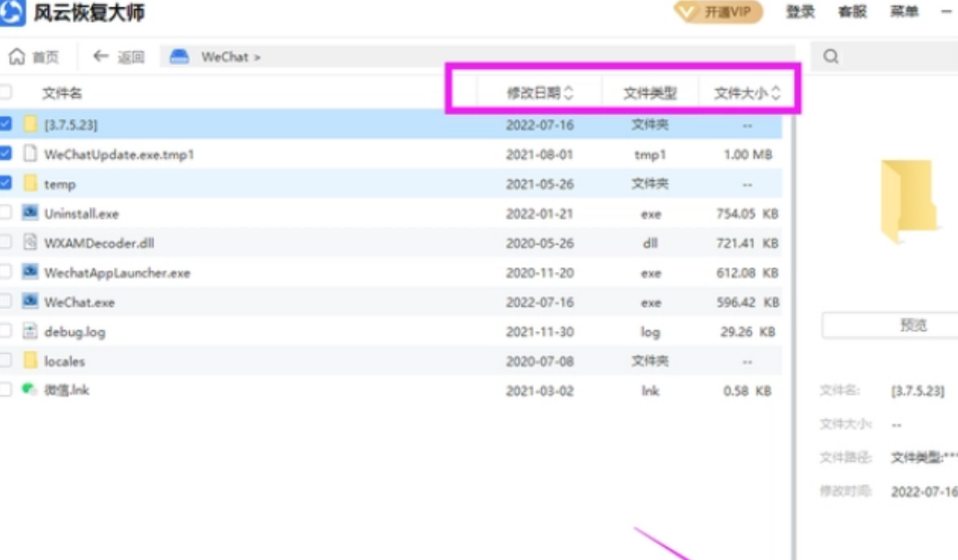Click the drive icon before WeChat path
This screenshot has width=958, height=560.
[179, 57]
